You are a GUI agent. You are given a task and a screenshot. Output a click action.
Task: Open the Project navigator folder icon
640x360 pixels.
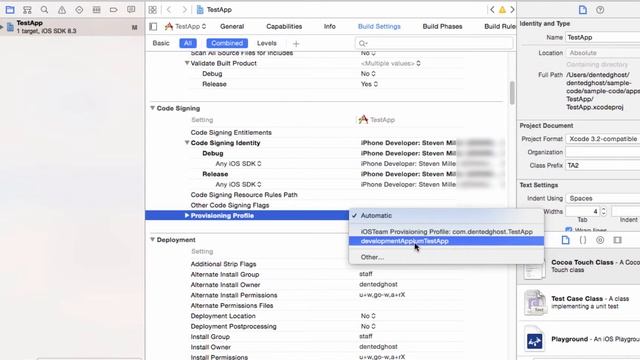[x=10, y=10]
